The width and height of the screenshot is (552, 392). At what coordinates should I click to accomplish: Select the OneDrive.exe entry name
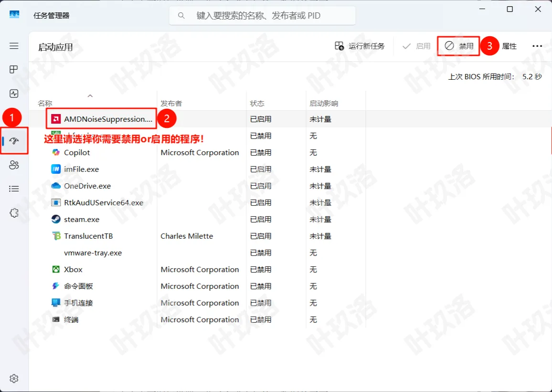point(87,186)
